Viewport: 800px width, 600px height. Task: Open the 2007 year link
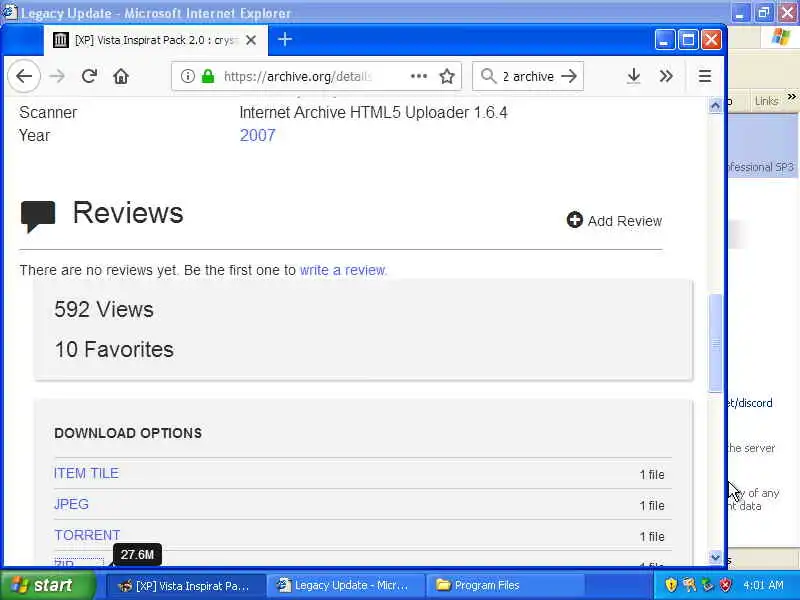(x=258, y=135)
